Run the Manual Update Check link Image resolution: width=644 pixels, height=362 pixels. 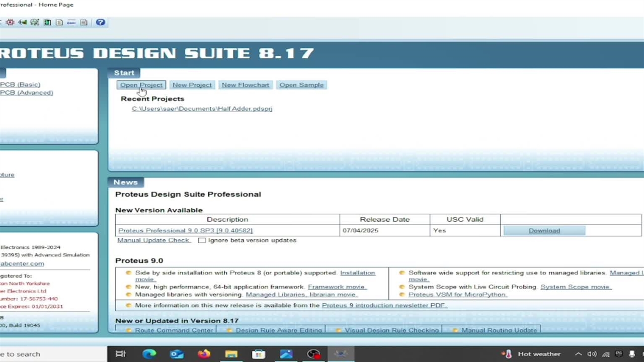click(x=153, y=240)
